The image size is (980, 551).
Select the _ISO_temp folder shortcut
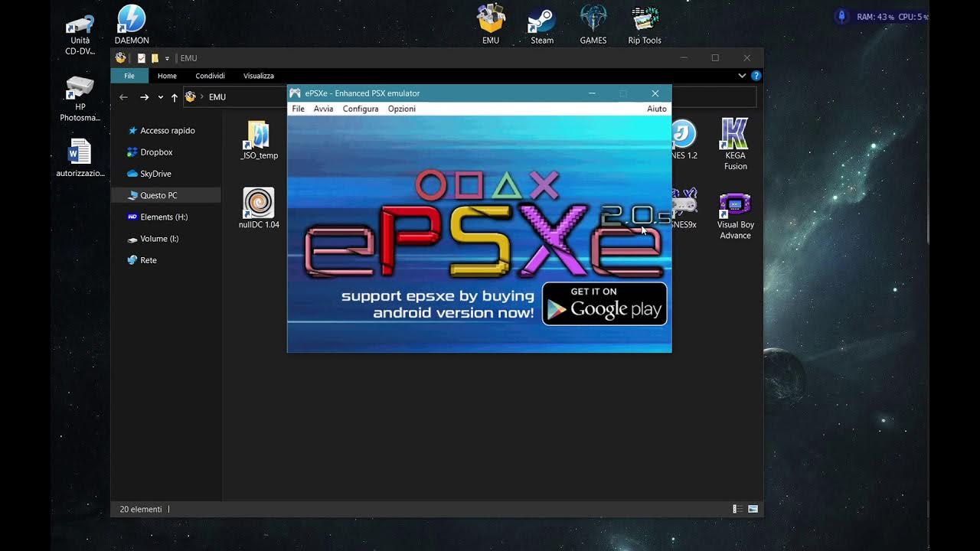point(259,139)
